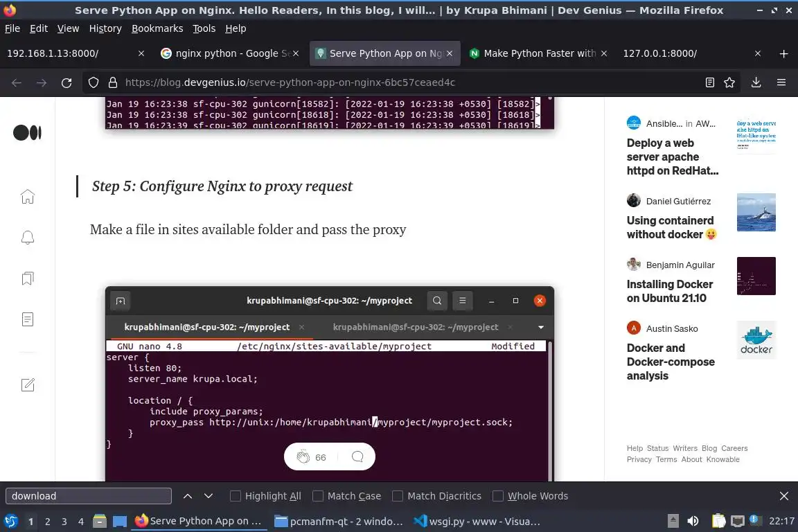Close the nginx python Google tab
798x532 pixels.
tap(296, 53)
